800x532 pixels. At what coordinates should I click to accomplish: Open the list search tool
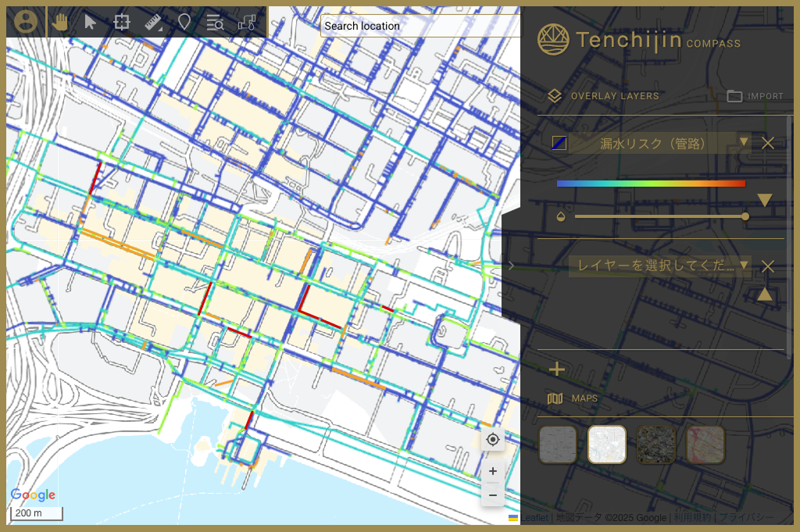click(215, 23)
